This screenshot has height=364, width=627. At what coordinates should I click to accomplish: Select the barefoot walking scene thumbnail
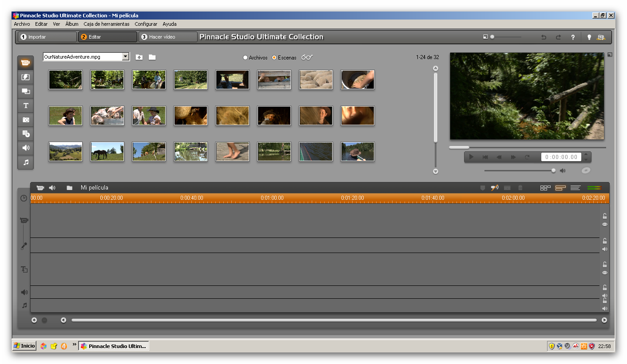click(232, 151)
